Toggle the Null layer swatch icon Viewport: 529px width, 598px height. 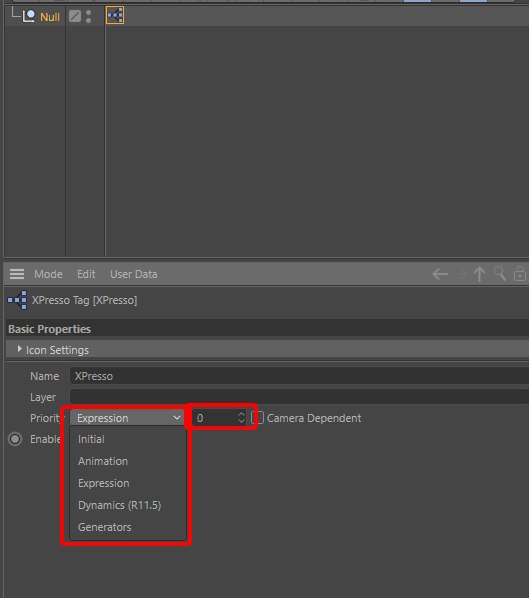pos(75,16)
